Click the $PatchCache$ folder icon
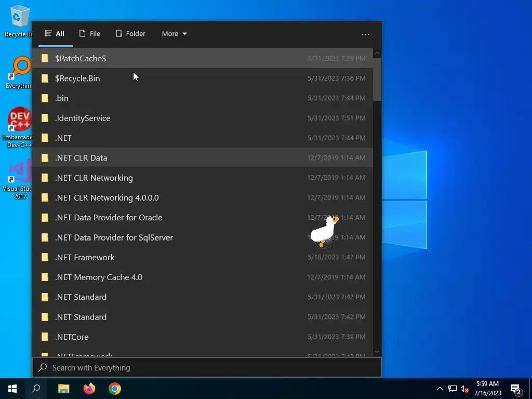 [45, 58]
